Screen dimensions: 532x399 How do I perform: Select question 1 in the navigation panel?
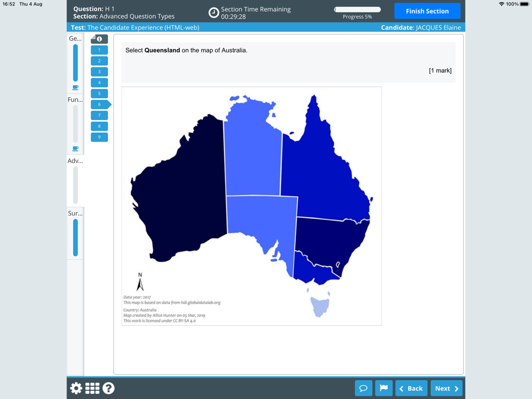(x=99, y=49)
